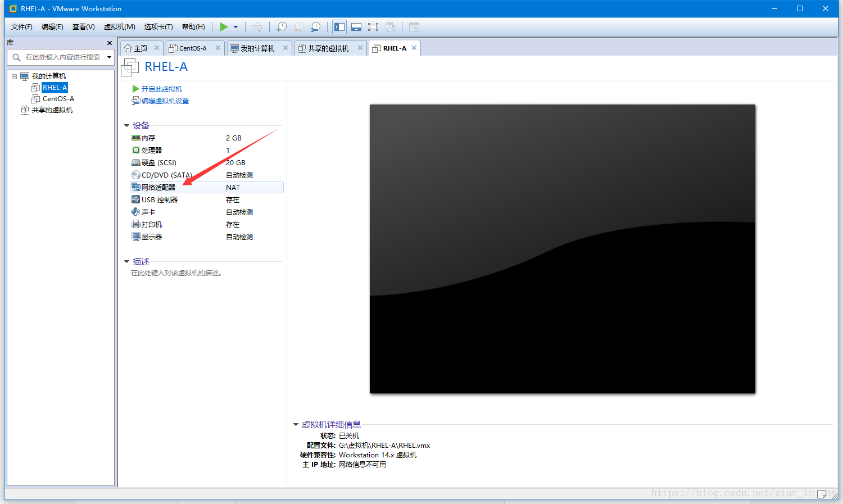Click the CD/DVD disc icon
Viewport: 843px width, 504px height.
136,175
